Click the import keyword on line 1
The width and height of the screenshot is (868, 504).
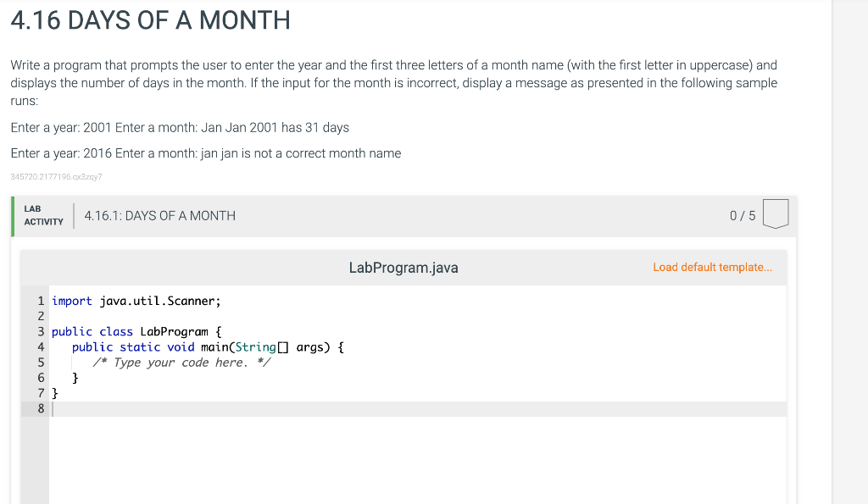72,300
